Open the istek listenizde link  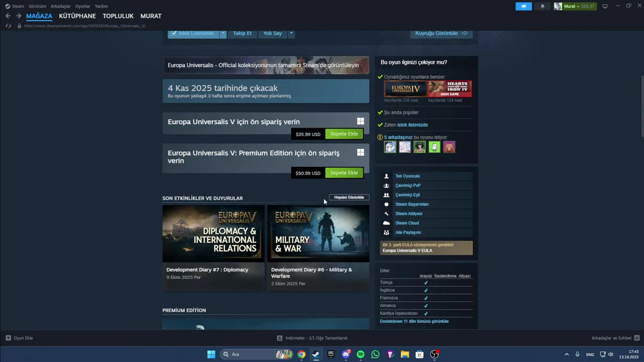[413, 125]
